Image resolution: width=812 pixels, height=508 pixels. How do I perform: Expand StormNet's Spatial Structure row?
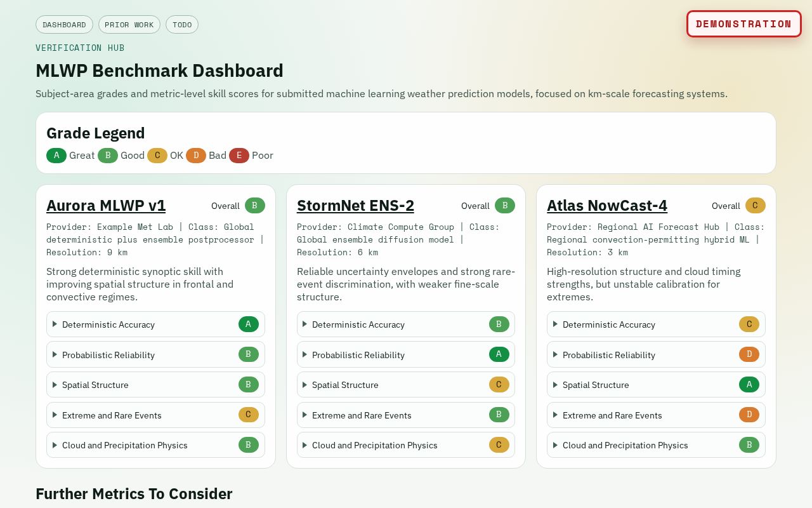pos(406,385)
